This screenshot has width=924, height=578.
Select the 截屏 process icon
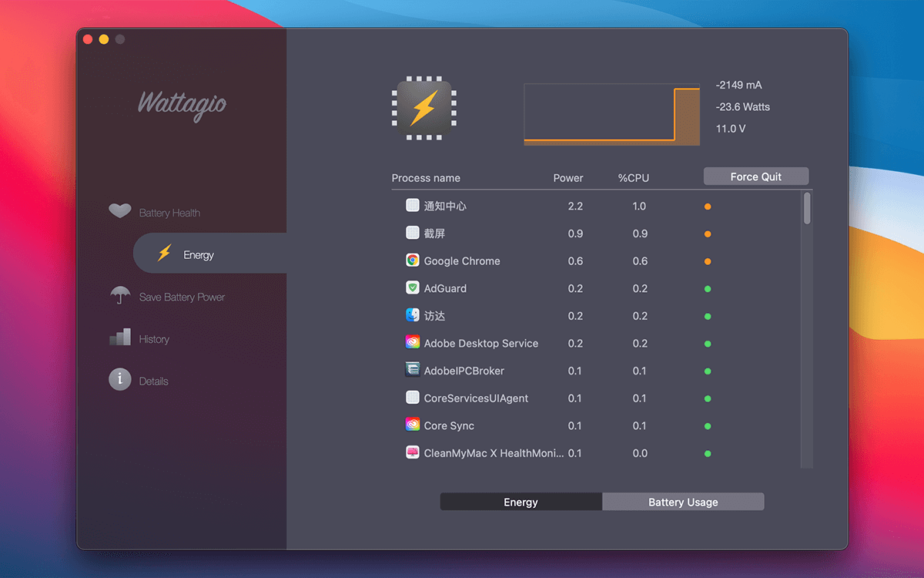413,233
